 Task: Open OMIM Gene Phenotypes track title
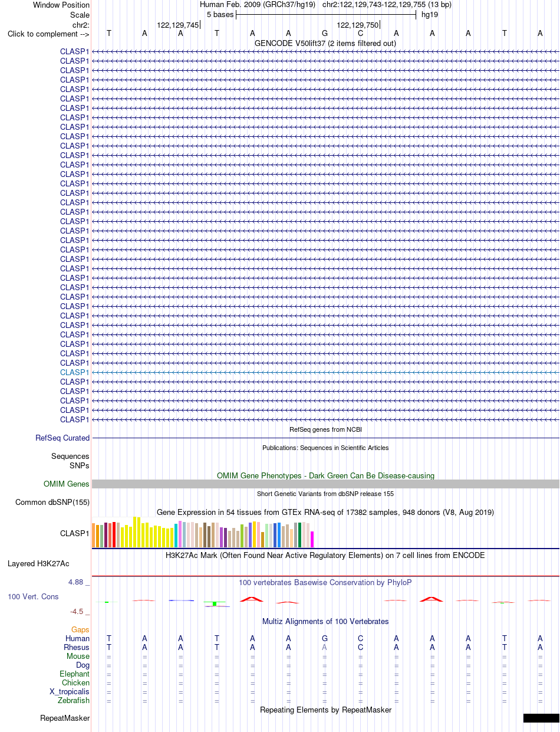[x=325, y=475]
